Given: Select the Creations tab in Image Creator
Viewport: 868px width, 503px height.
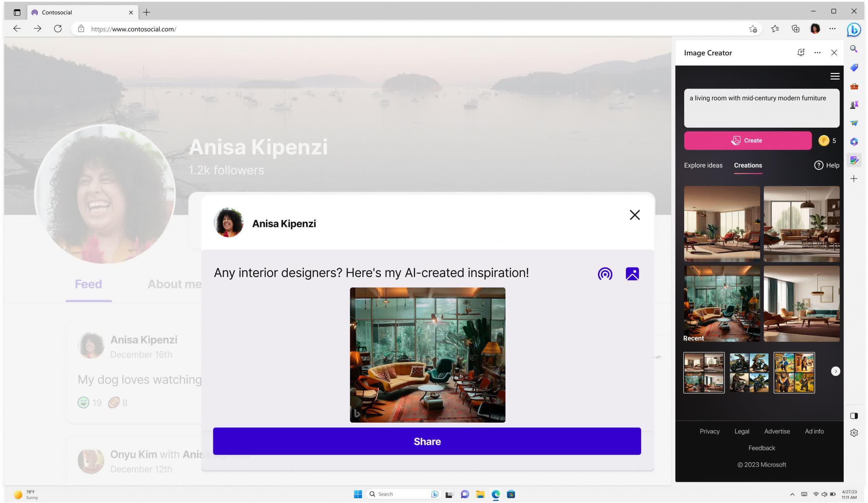Looking at the screenshot, I should 748,165.
